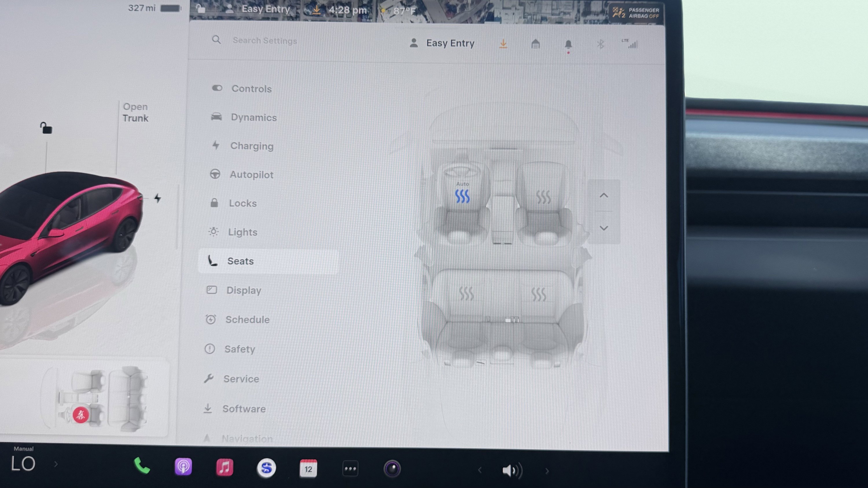Tap the unlock padlock icon above the car
The width and height of the screenshot is (868, 488).
coord(46,128)
